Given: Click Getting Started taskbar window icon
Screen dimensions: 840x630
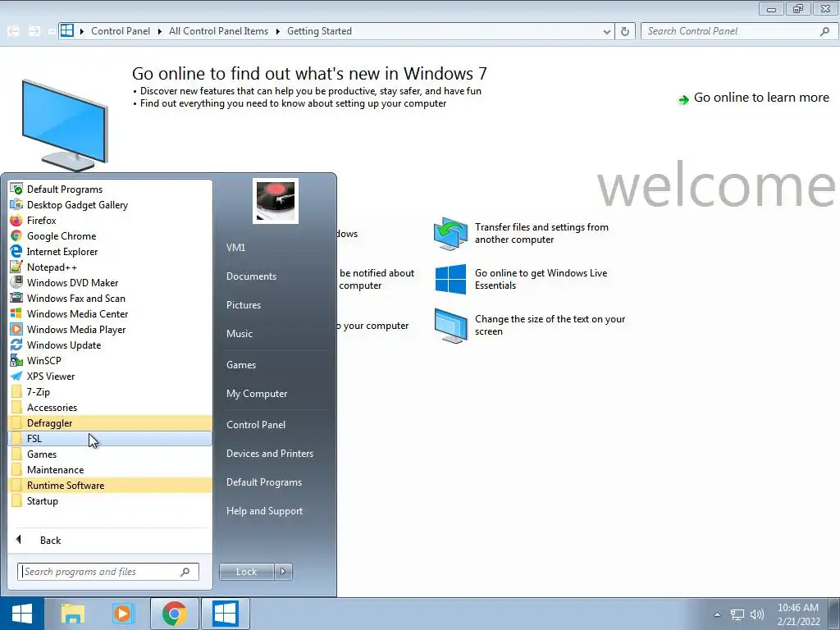Looking at the screenshot, I should coord(225,614).
